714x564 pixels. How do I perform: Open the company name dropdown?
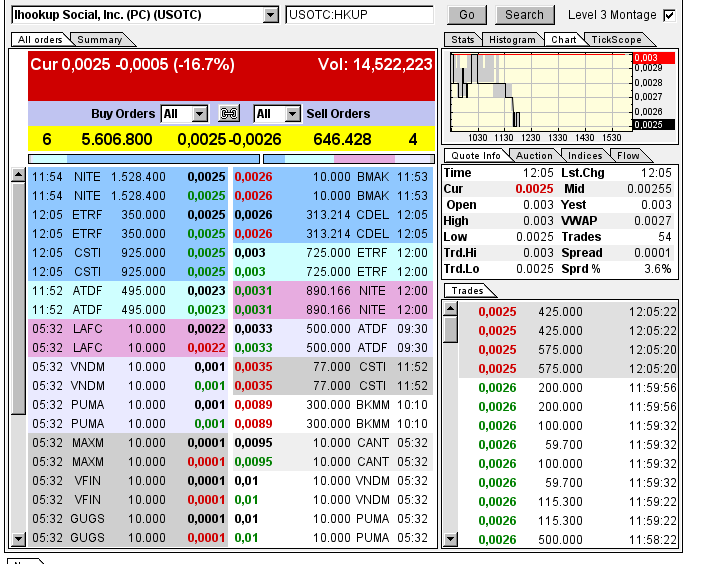click(270, 15)
